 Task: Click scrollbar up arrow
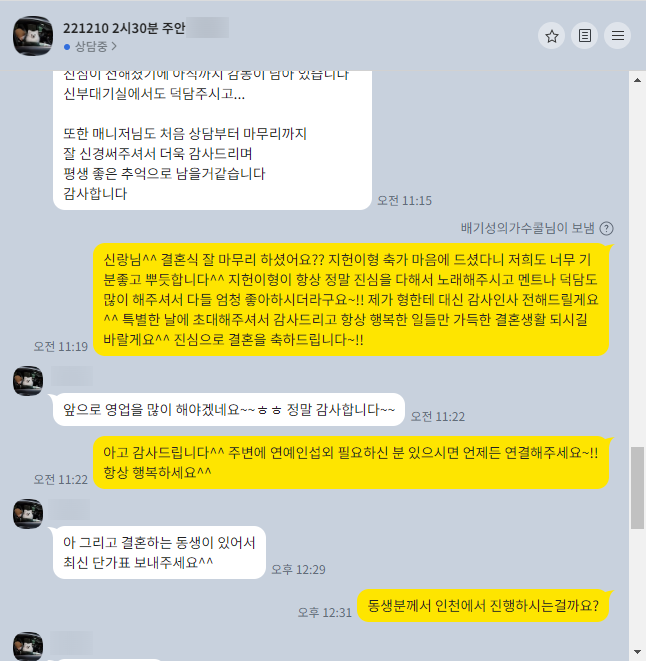coord(638,80)
